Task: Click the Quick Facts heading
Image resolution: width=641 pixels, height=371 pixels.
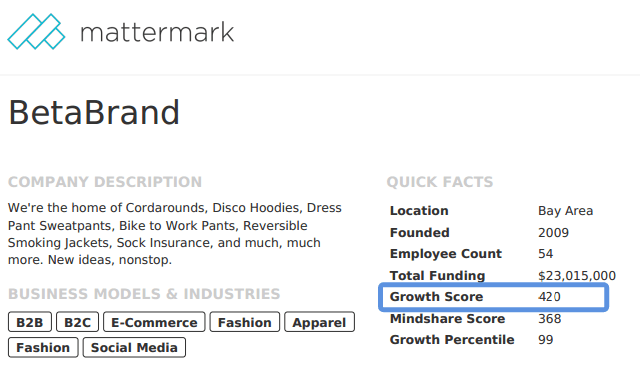Action: coord(440,182)
